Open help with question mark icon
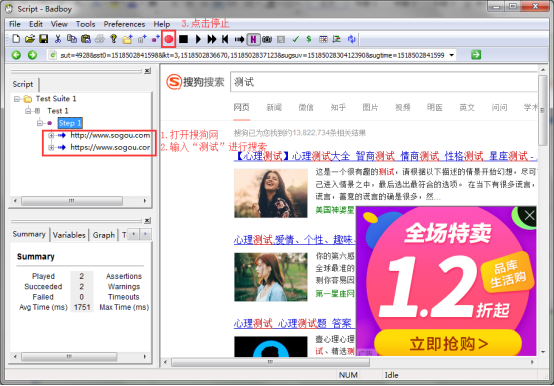This screenshot has width=554, height=386. click(x=113, y=39)
